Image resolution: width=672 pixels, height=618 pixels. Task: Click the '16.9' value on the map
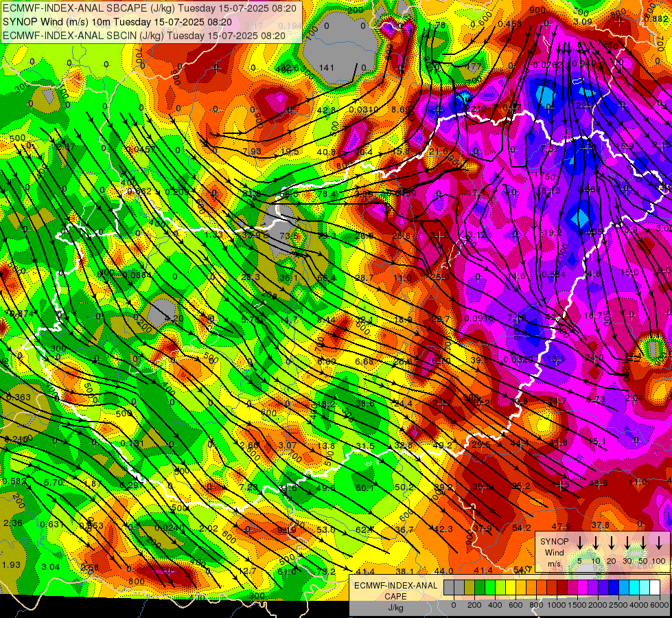pyautogui.click(x=625, y=146)
